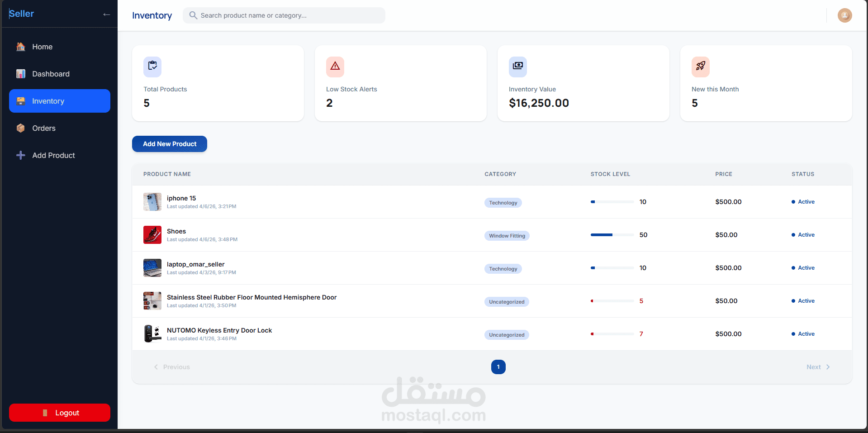
Task: Click the magnifier icon in the search bar
Action: tap(193, 15)
